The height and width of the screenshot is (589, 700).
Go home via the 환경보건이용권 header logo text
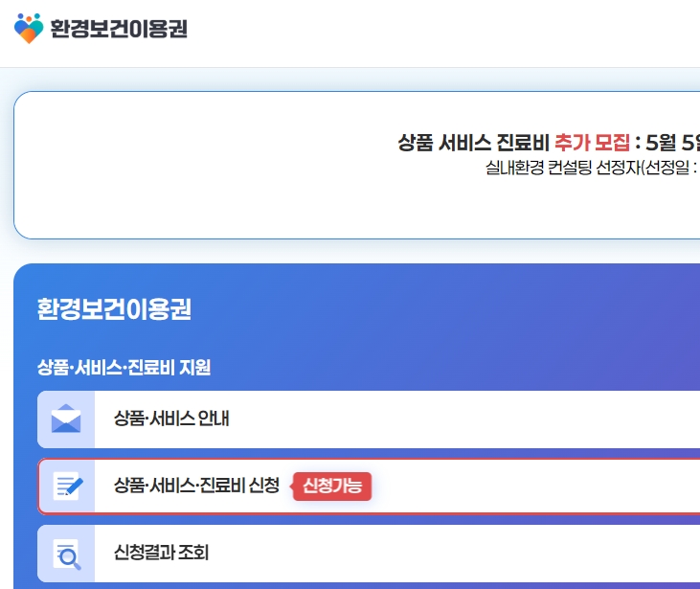point(119,29)
